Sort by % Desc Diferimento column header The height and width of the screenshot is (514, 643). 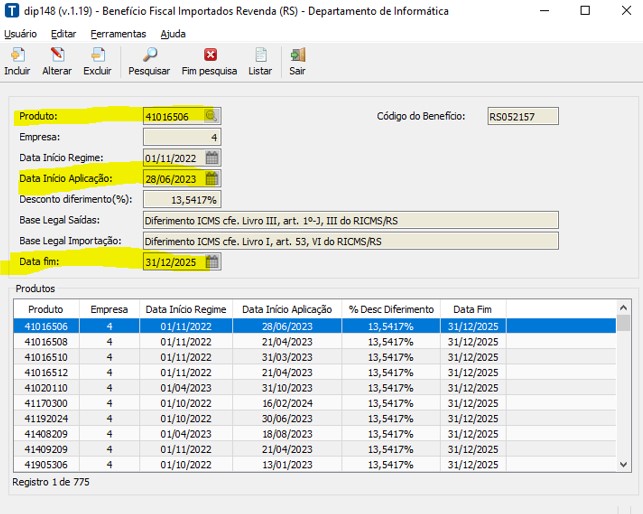390,309
